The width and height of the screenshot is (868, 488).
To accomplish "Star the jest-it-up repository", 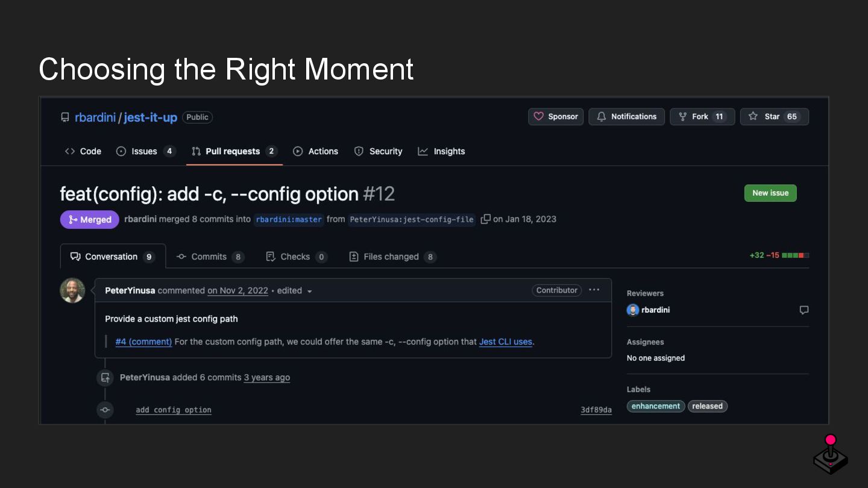I will (775, 117).
